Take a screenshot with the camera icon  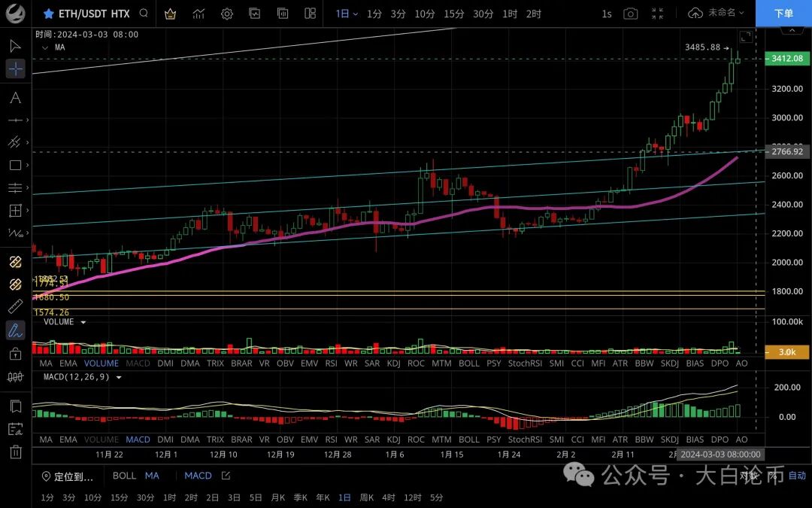pos(630,14)
